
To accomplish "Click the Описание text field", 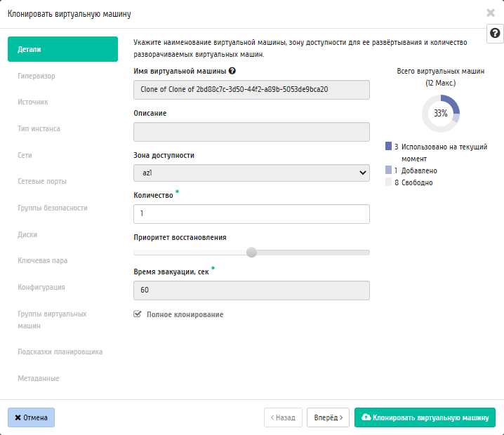I will click(251, 132).
